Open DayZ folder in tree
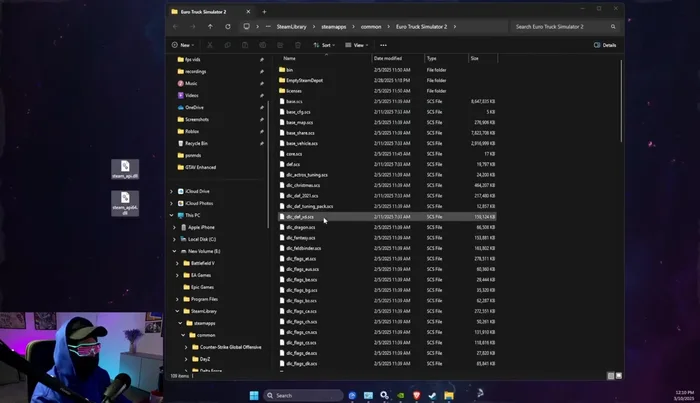The height and width of the screenshot is (403, 700). [x=200, y=359]
